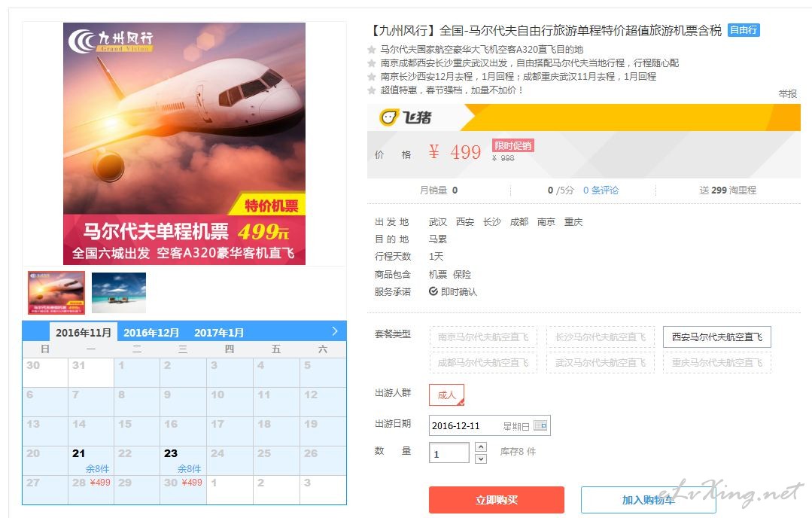The image size is (812, 518).
Task: Advance calendar months with right arrow
Action: coord(335,331)
